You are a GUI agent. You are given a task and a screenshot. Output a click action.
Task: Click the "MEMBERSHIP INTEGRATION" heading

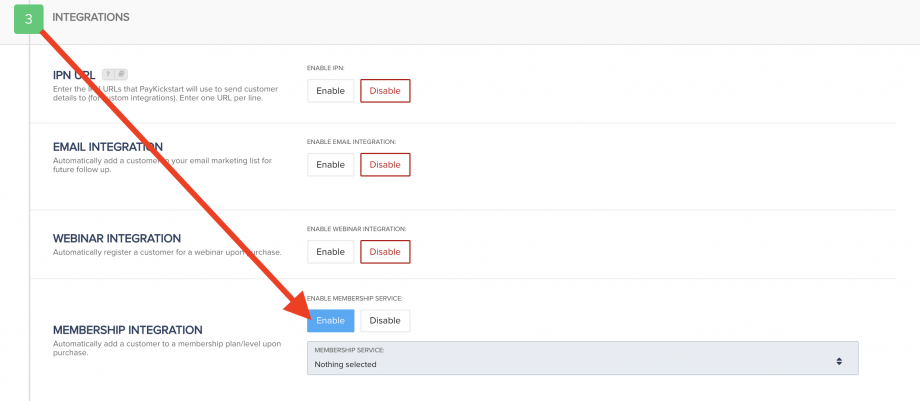(x=127, y=330)
